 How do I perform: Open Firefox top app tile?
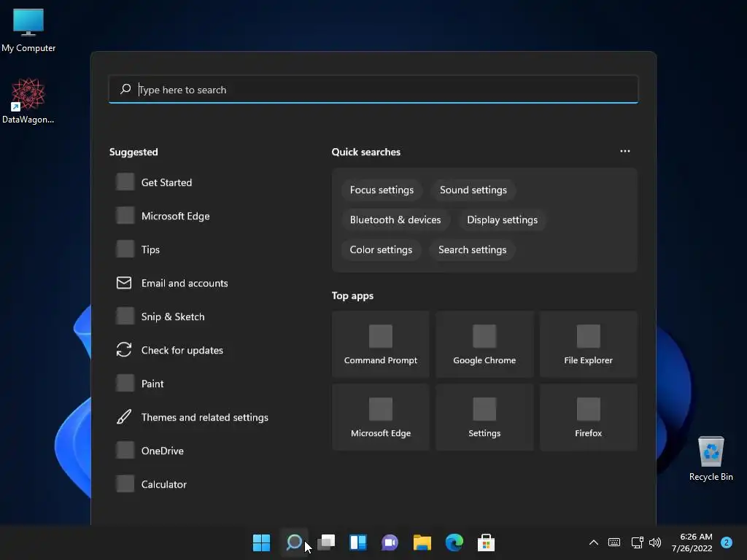pyautogui.click(x=589, y=417)
